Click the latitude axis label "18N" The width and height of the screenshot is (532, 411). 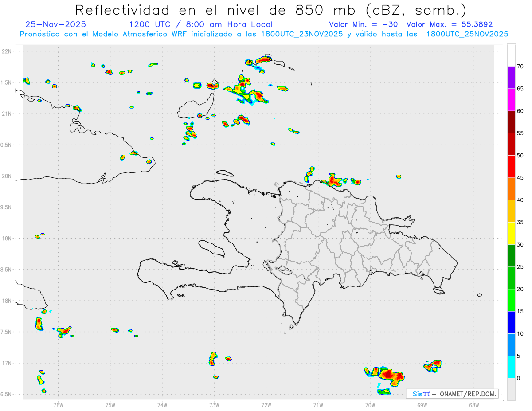coord(7,301)
